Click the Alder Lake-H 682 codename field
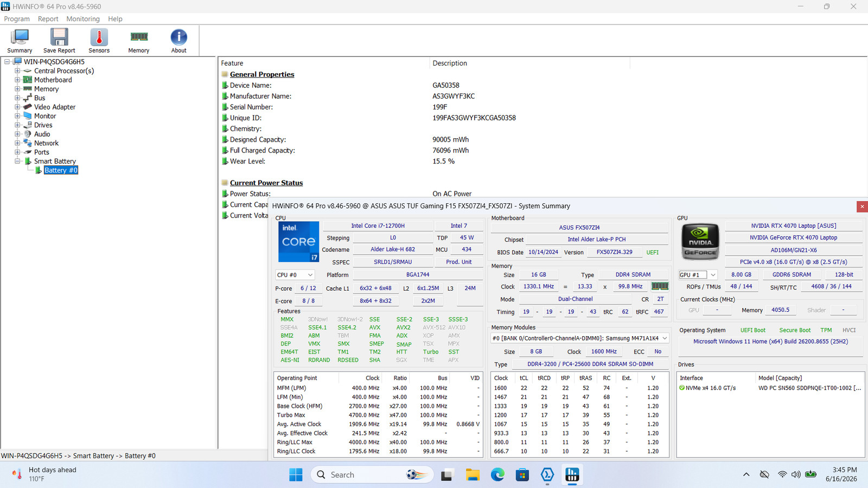This screenshot has height=488, width=868. click(393, 249)
